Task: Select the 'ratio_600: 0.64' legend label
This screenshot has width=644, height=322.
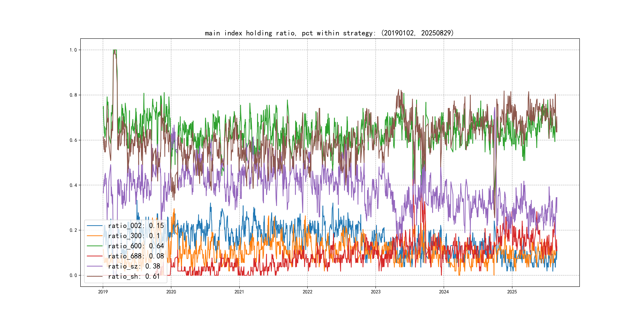Action: 136,246
